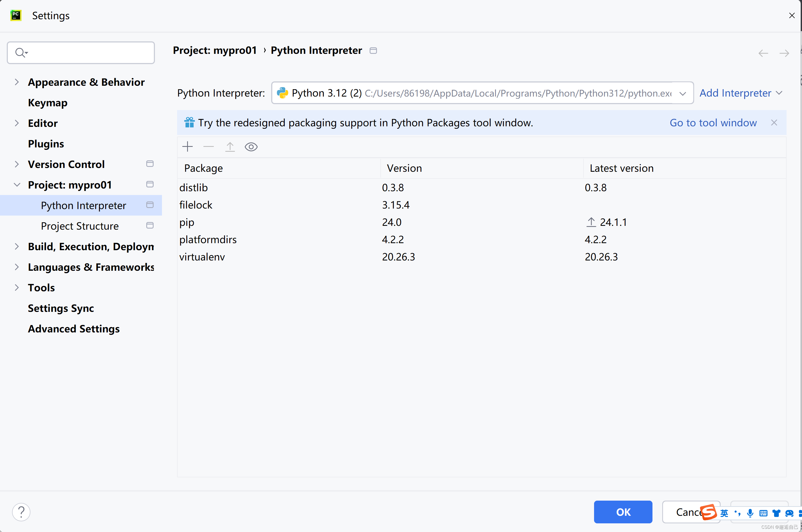Click upgrade arrow beside pip 24.1.1
Image resolution: width=802 pixels, height=532 pixels.
click(x=591, y=222)
